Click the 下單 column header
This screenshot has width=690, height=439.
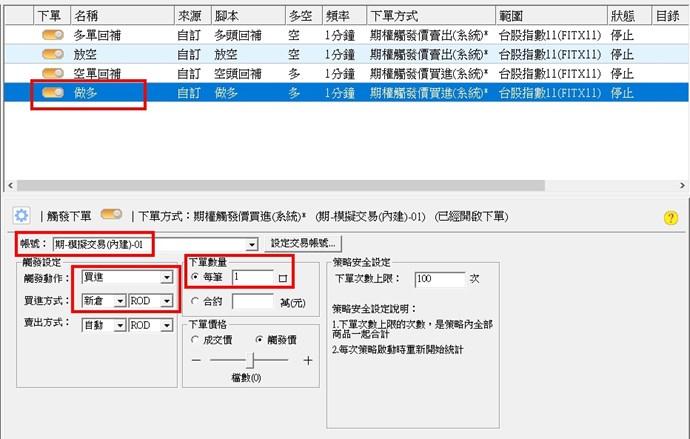coord(52,16)
